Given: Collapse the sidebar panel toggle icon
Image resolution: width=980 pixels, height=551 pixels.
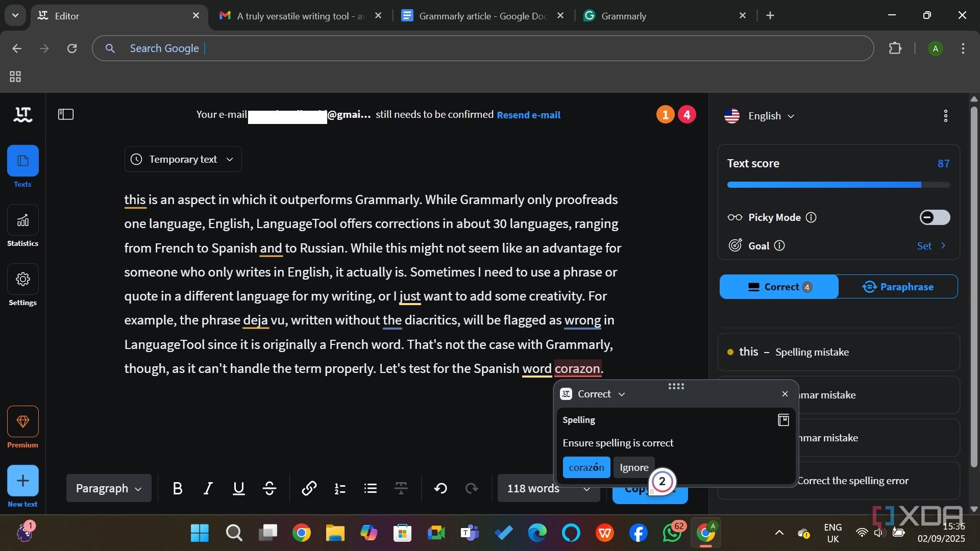Looking at the screenshot, I should click(x=66, y=114).
